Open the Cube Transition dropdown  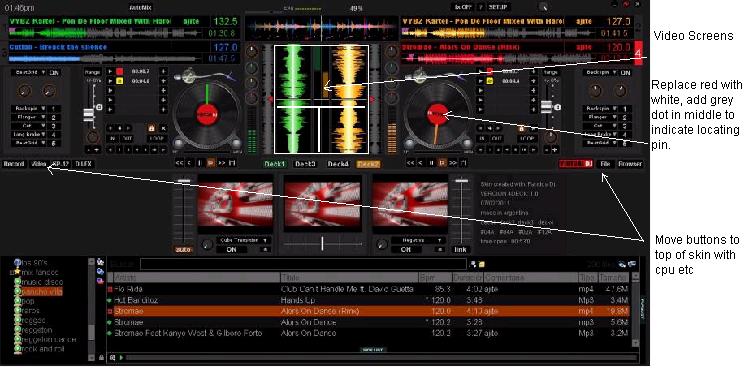pyautogui.click(x=244, y=240)
